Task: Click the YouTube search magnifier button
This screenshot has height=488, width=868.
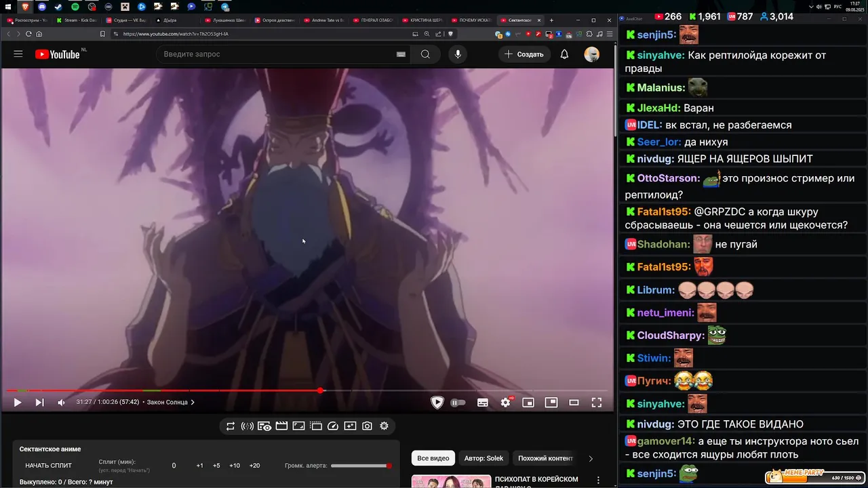Action: (425, 54)
